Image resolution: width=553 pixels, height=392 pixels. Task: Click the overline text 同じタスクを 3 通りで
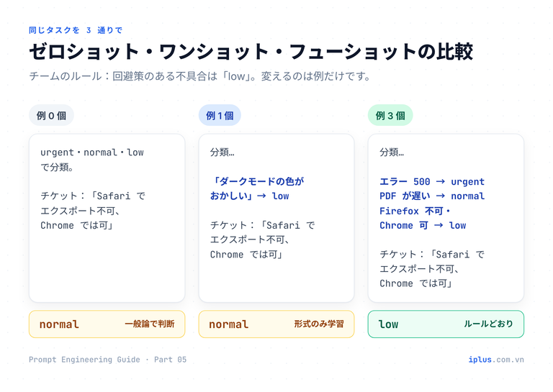click(76, 30)
